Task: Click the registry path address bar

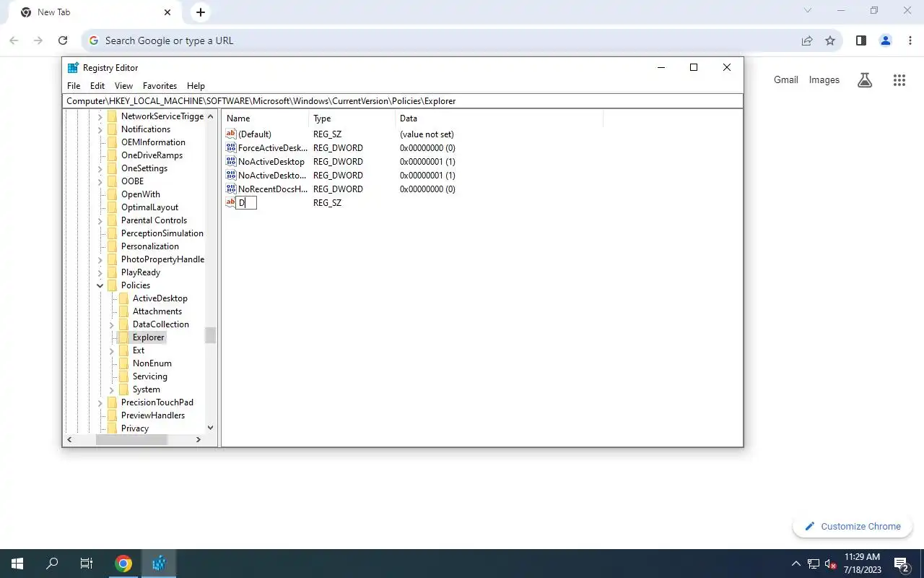Action: click(403, 101)
